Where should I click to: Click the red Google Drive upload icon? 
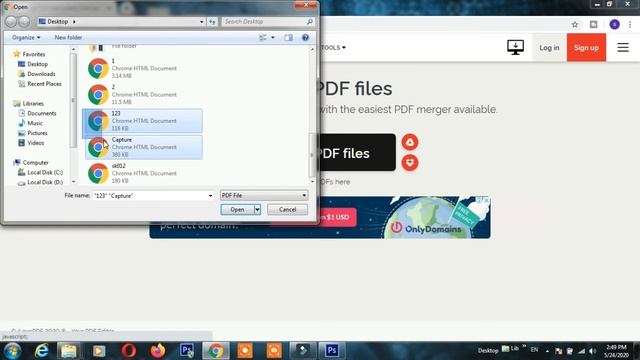[410, 142]
